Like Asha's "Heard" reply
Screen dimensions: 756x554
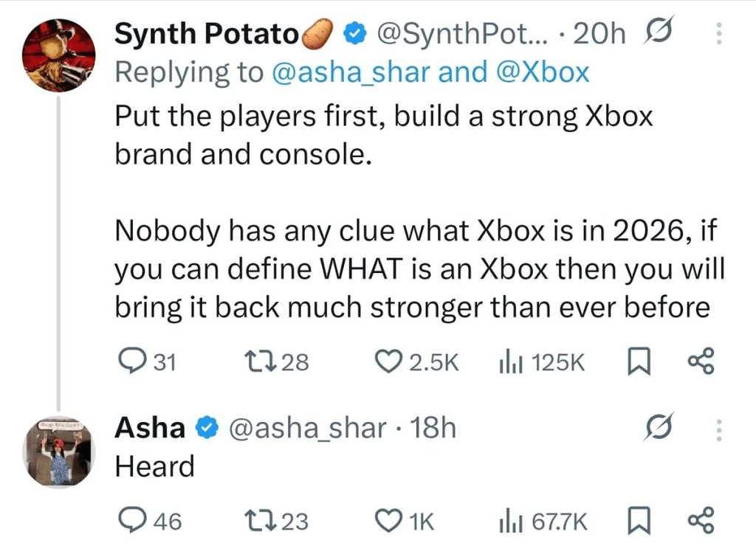coord(388,521)
